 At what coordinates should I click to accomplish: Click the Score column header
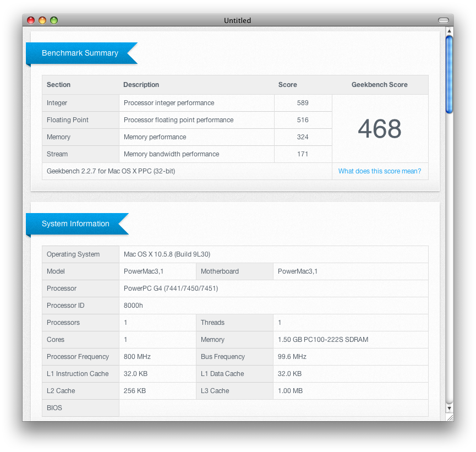pos(288,85)
